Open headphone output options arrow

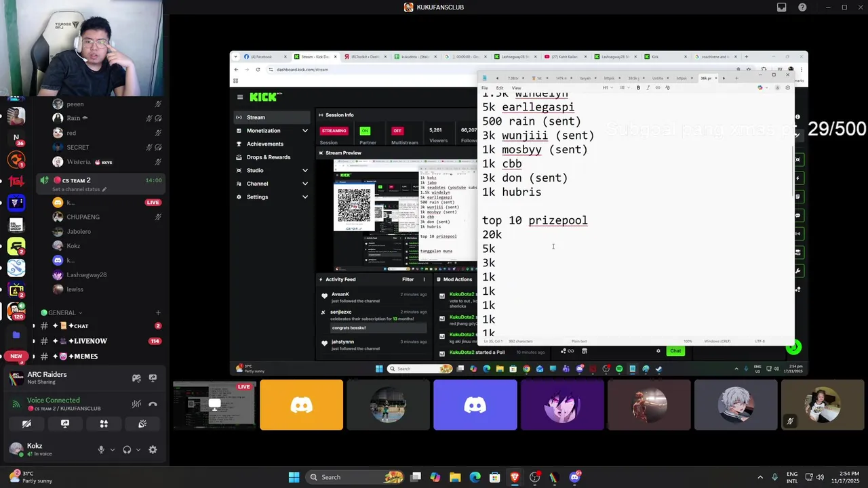coord(138,449)
